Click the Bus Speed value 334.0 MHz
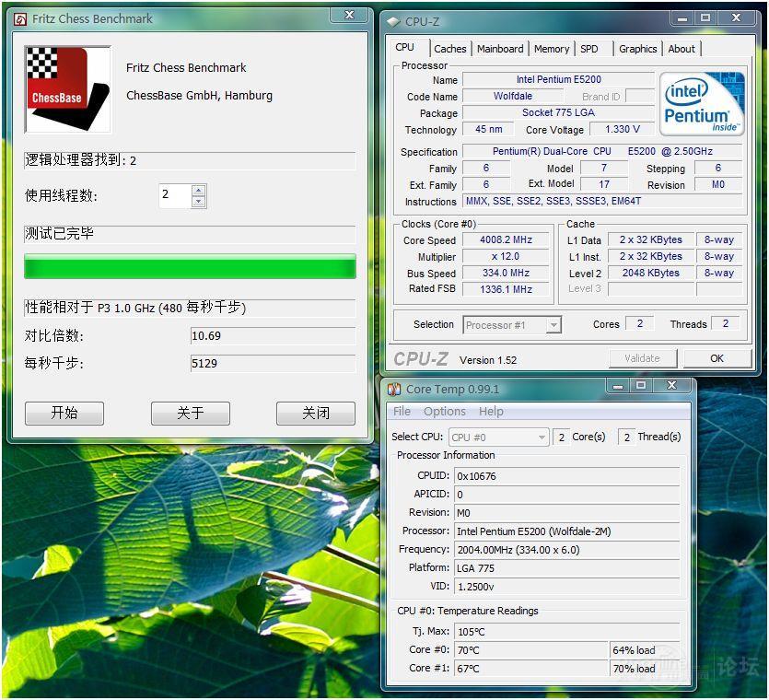This screenshot has width=769, height=700. [506, 273]
